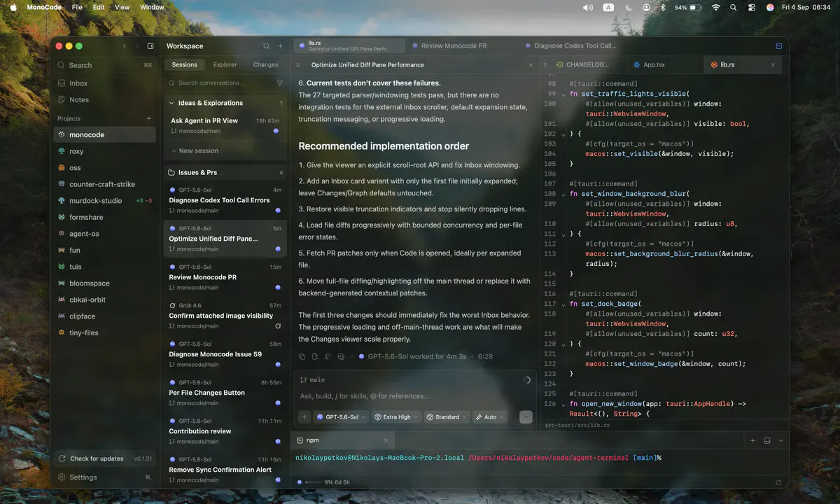Click the volume icon in menu bar

pos(588,7)
